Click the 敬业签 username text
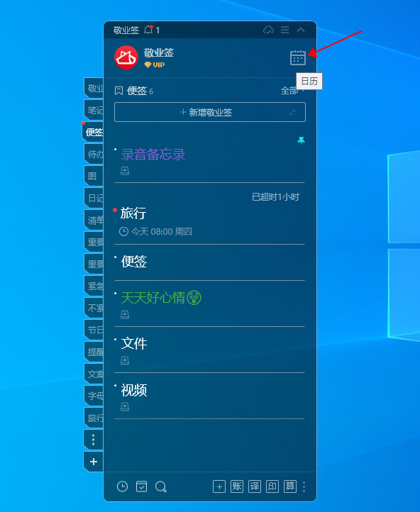Screen dimensions: 420x512 tap(159, 52)
